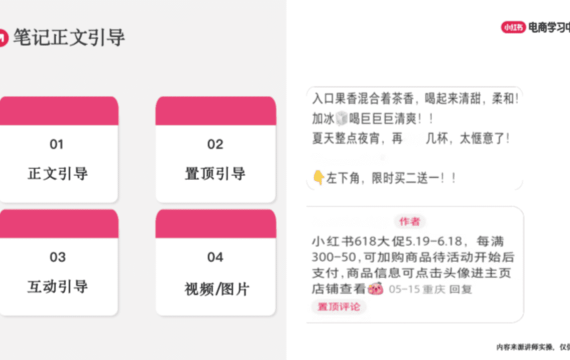Click the 内容来源讲师实操 footer note
The image size is (570, 360).
533,347
